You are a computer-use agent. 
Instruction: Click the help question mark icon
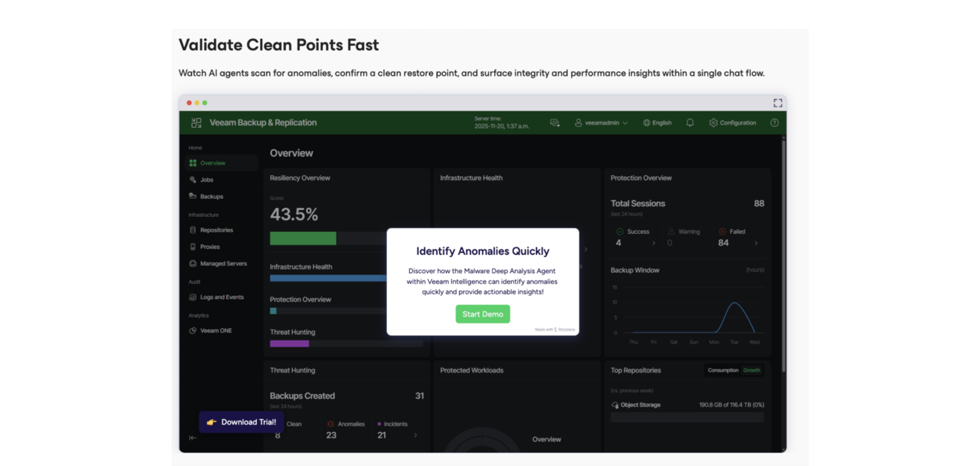(774, 122)
